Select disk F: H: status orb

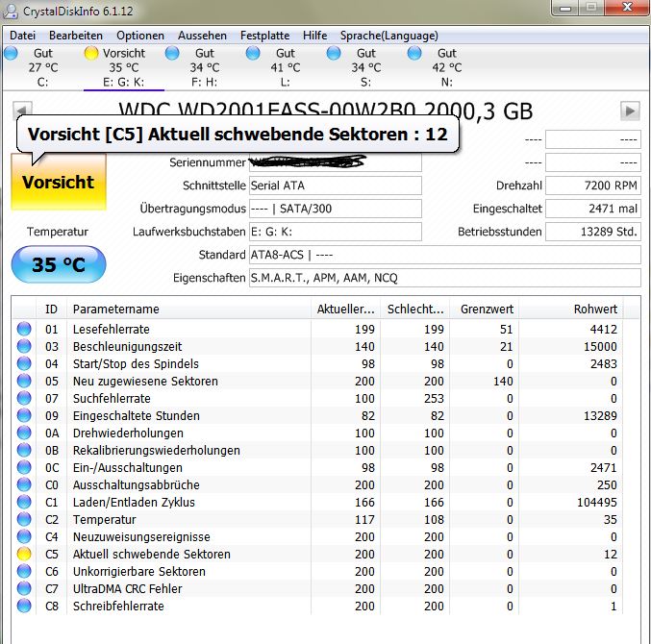click(x=172, y=53)
